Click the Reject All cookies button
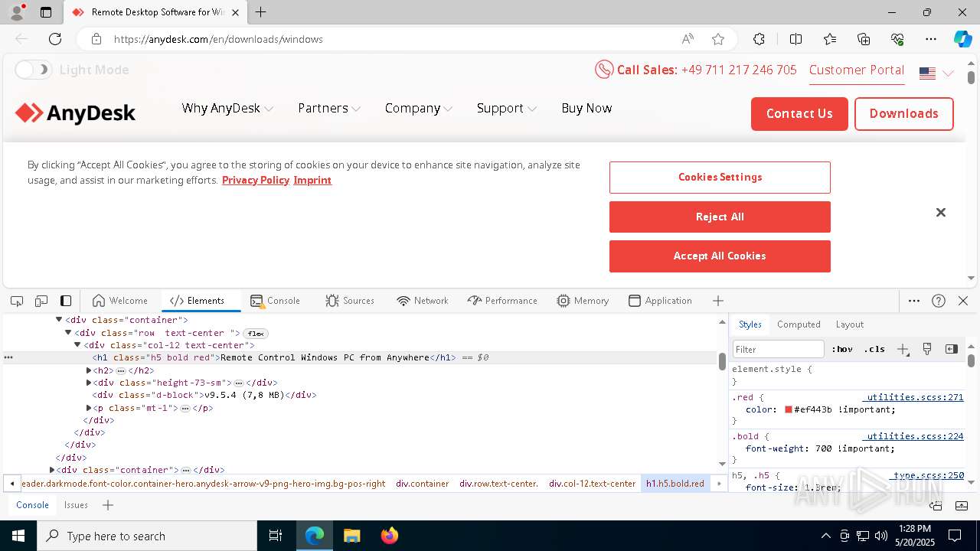 pos(720,217)
